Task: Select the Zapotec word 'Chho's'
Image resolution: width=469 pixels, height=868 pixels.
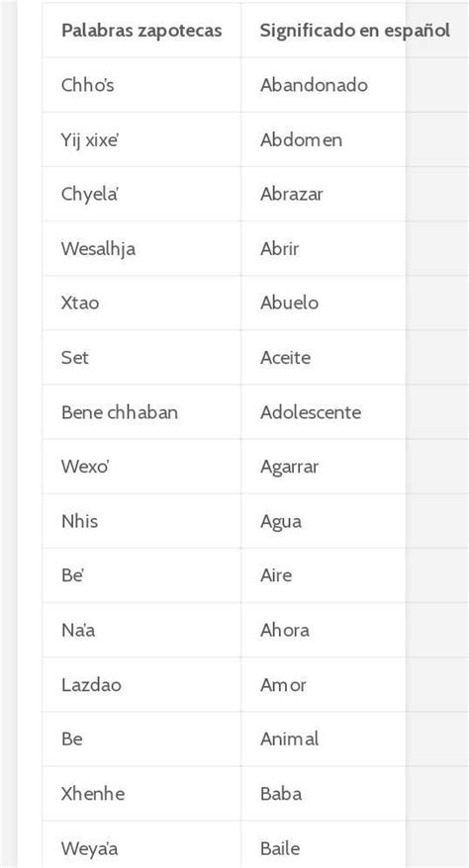Action: click(87, 85)
